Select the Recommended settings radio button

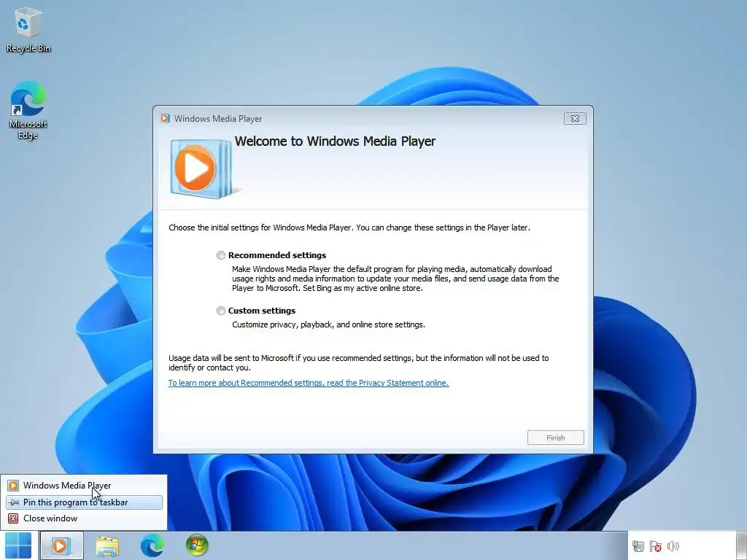(x=220, y=255)
